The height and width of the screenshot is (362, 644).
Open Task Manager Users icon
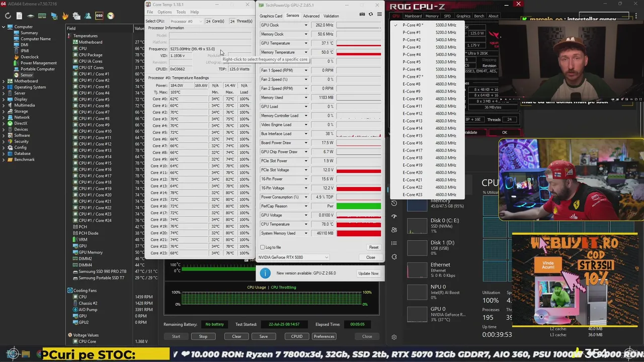pos(394,230)
